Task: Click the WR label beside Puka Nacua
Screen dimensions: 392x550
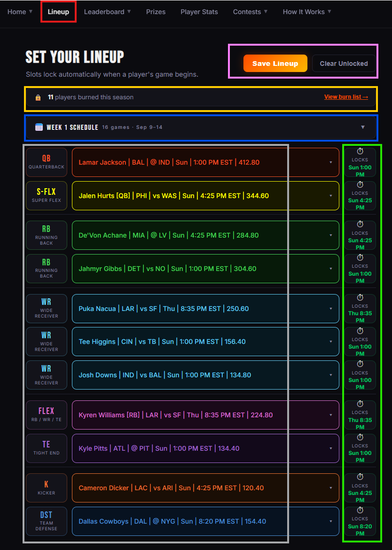Action: 46,309
